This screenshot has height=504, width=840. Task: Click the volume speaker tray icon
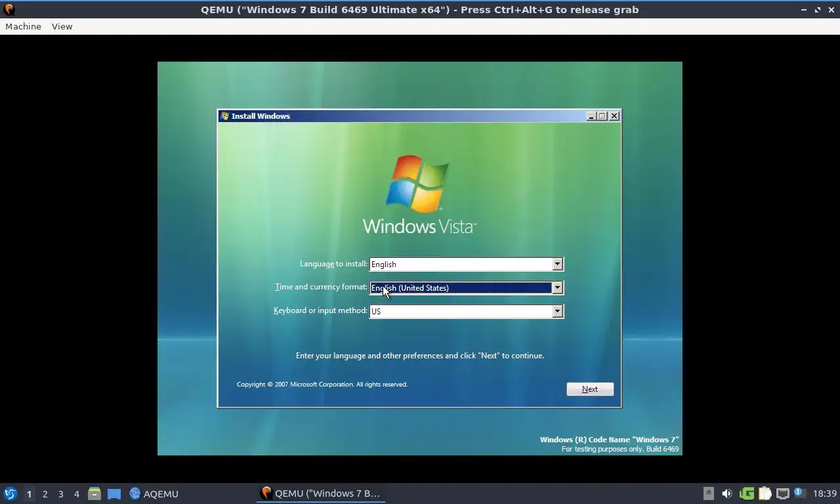pos(727,493)
